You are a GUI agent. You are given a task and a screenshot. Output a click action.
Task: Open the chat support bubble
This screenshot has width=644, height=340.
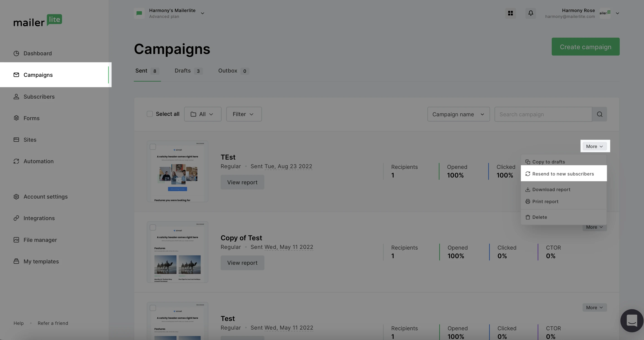(632, 321)
